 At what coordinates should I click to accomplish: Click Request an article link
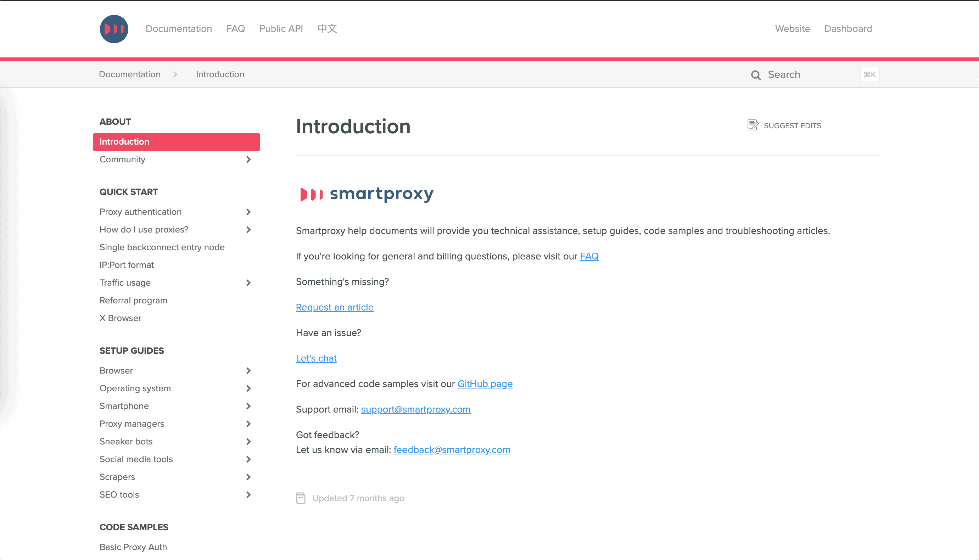pos(335,307)
